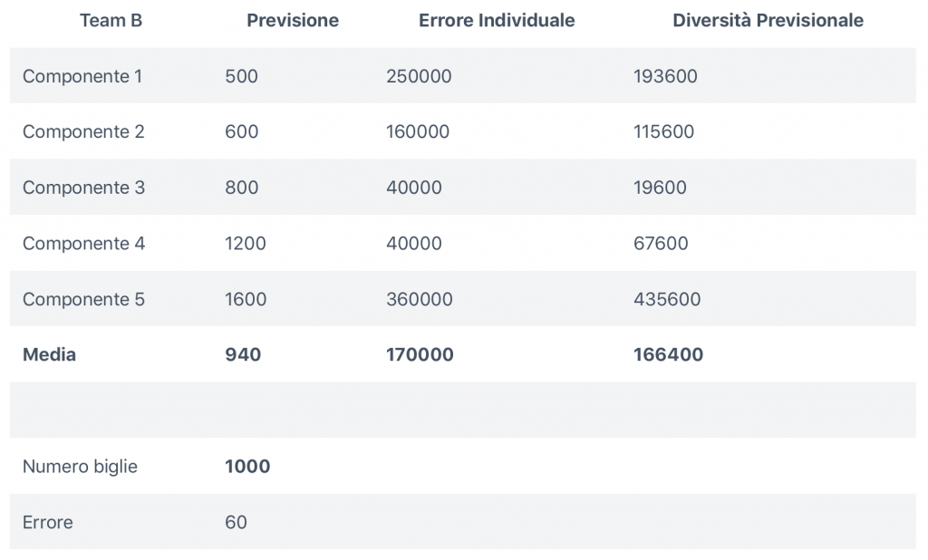Viewport: 928px width, 560px height.
Task: Click the bold marble count 1000
Action: 247,467
